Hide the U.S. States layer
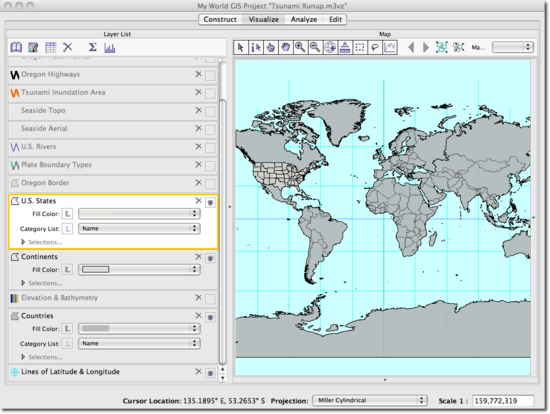The height and width of the screenshot is (414, 550). [210, 202]
